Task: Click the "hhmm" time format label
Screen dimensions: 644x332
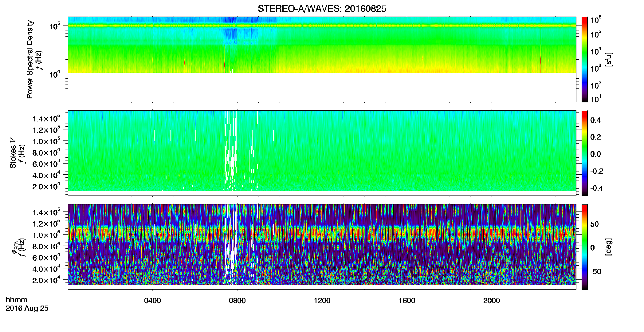Action: [x=17, y=300]
